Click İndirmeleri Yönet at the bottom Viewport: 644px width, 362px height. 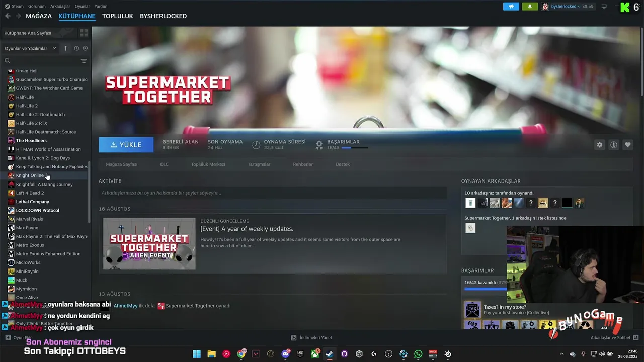pyautogui.click(x=311, y=338)
